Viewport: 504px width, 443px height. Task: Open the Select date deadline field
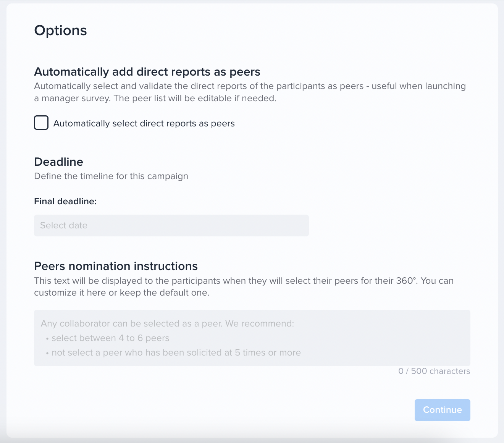171,225
